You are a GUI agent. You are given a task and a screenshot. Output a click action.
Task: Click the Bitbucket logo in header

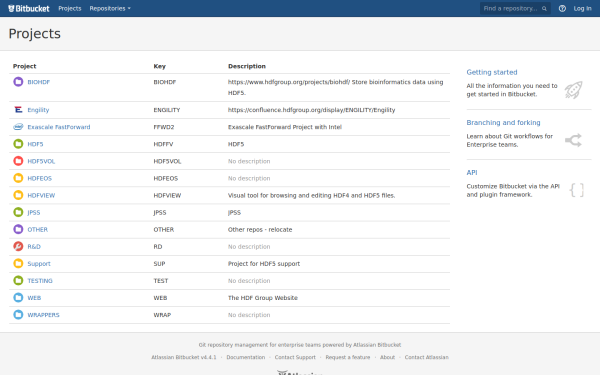tap(29, 8)
